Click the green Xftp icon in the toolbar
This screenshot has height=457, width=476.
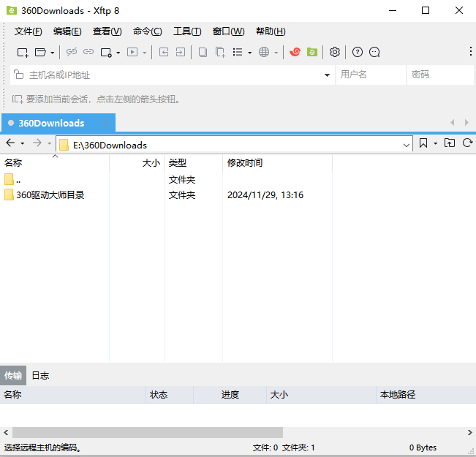(x=312, y=52)
